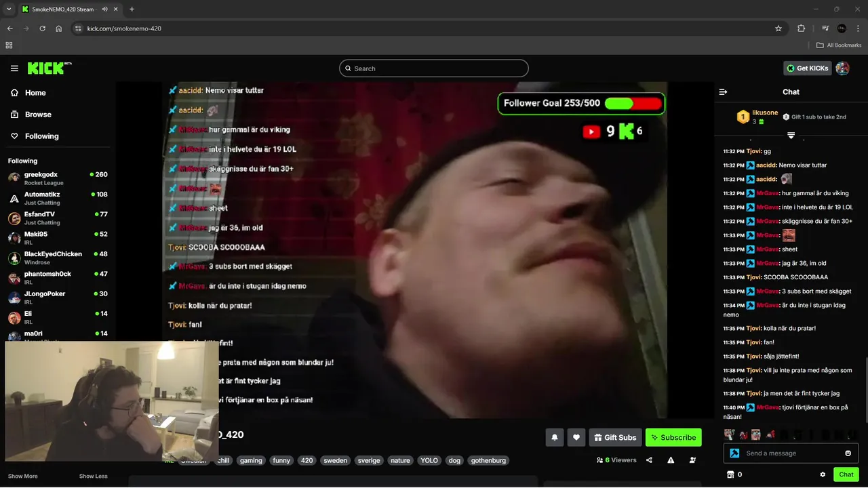Open the emoji picker in chat
This screenshot has height=488, width=868.
pos(848,453)
